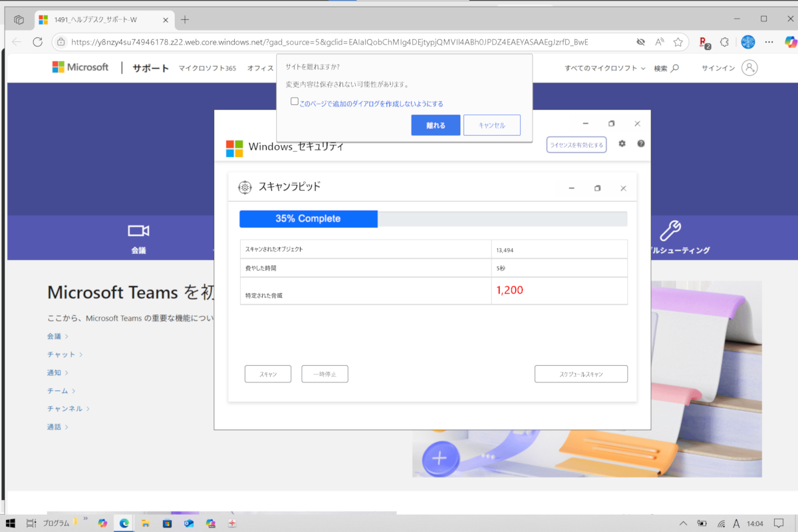Open the チーム link
The image size is (798, 532).
tap(61, 390)
